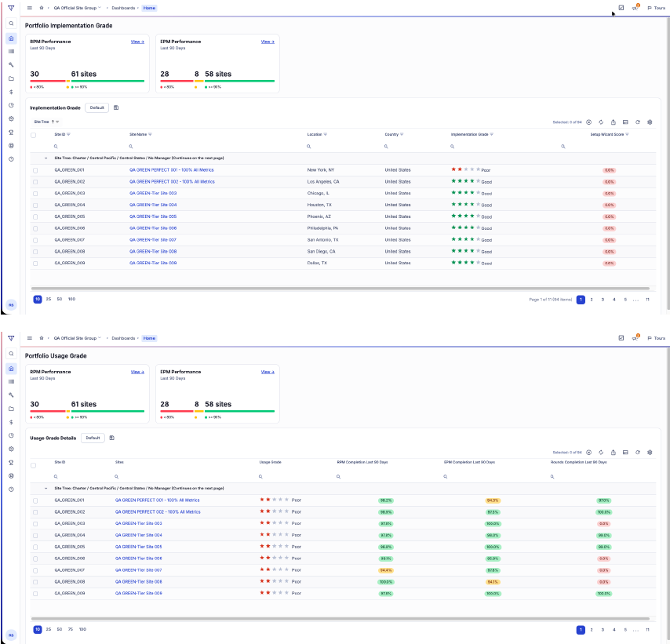Screen dimensions: 670x644
Task: Tick checkbox for GA_GREEN_005 in Usage Grade table
Action: pyautogui.click(x=35, y=547)
